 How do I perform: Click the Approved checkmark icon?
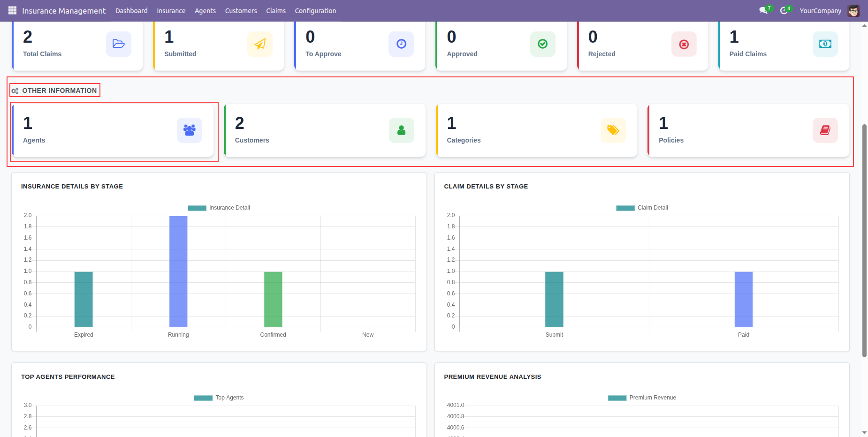tap(543, 44)
